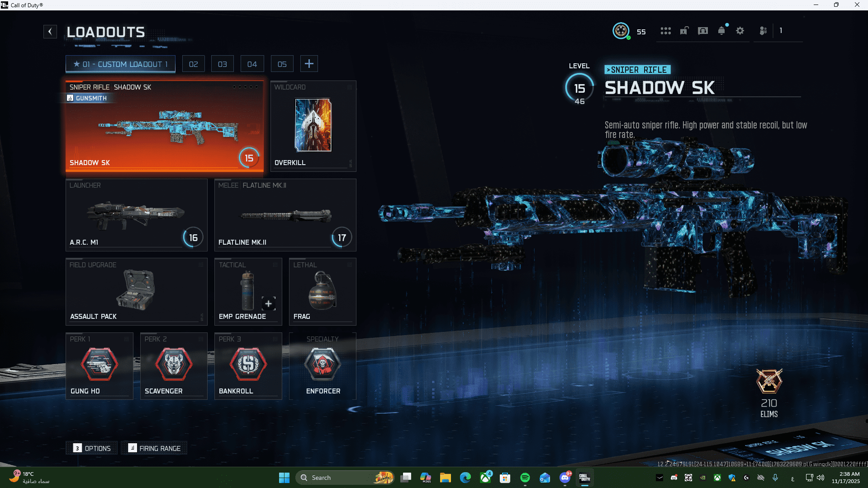Click the Options button

[92, 448]
